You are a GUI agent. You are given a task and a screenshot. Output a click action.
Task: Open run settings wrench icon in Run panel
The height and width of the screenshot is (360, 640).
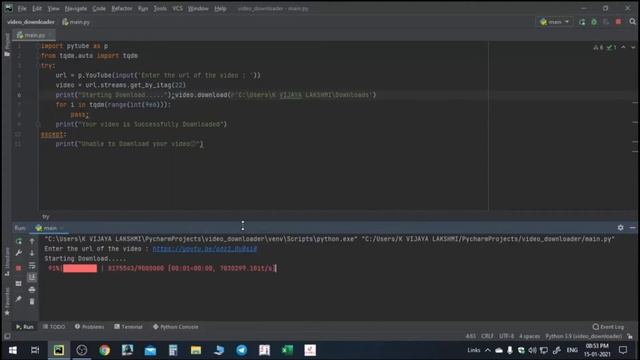click(19, 253)
